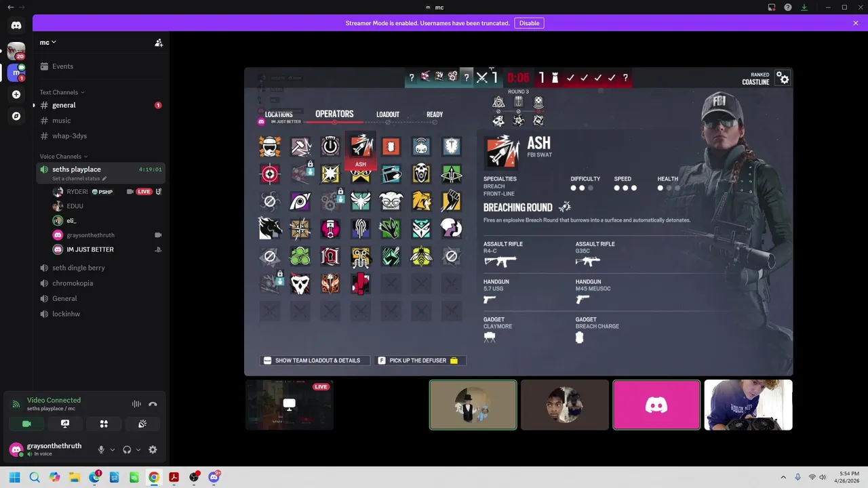Open Adobe Acrobat taskbar icon

point(174,477)
